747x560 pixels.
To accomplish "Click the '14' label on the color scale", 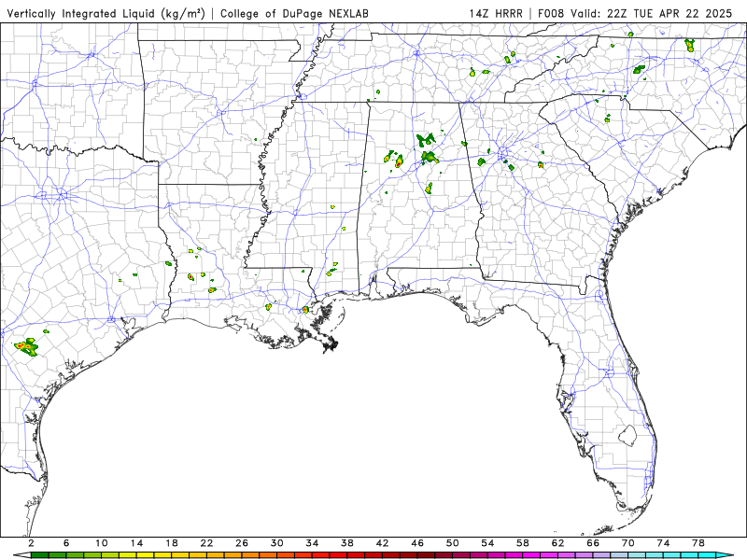I will click(x=136, y=543).
